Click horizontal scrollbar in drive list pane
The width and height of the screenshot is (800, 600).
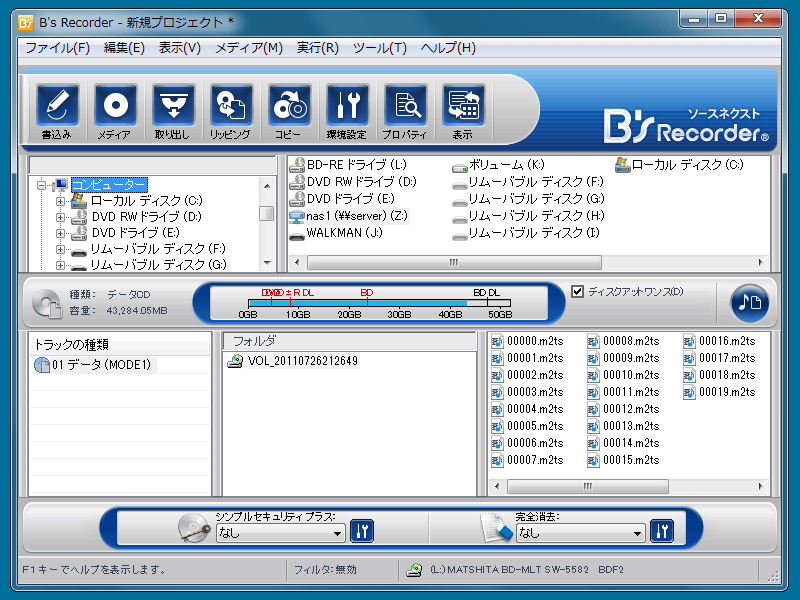point(454,262)
